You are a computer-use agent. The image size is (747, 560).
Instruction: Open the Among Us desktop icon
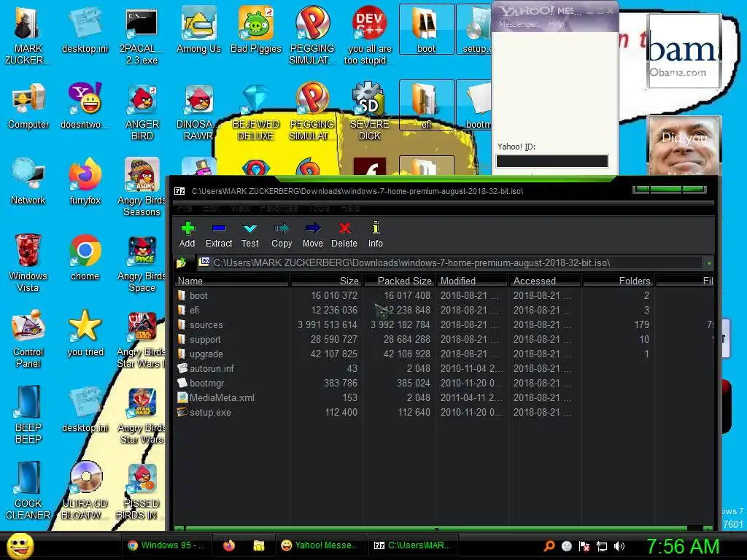pyautogui.click(x=198, y=30)
